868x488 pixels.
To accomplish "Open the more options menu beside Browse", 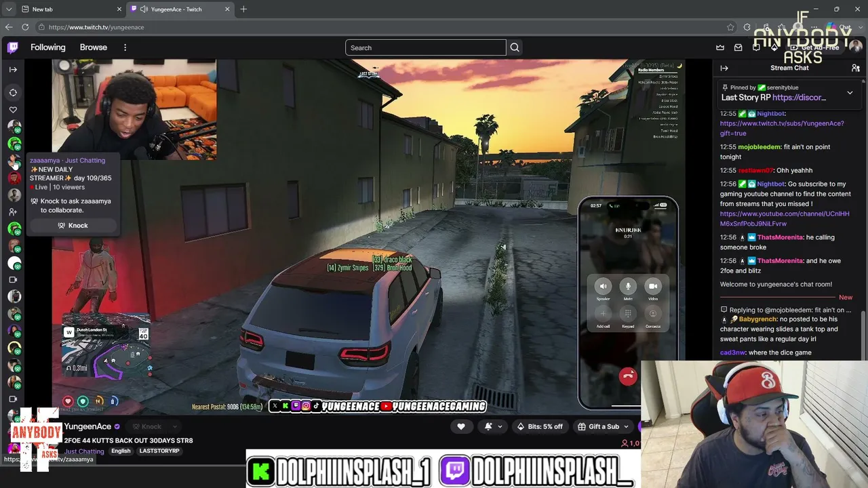I will click(125, 47).
